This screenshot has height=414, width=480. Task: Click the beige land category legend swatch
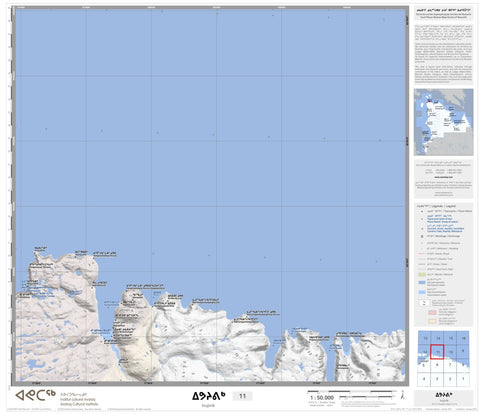coord(432,321)
